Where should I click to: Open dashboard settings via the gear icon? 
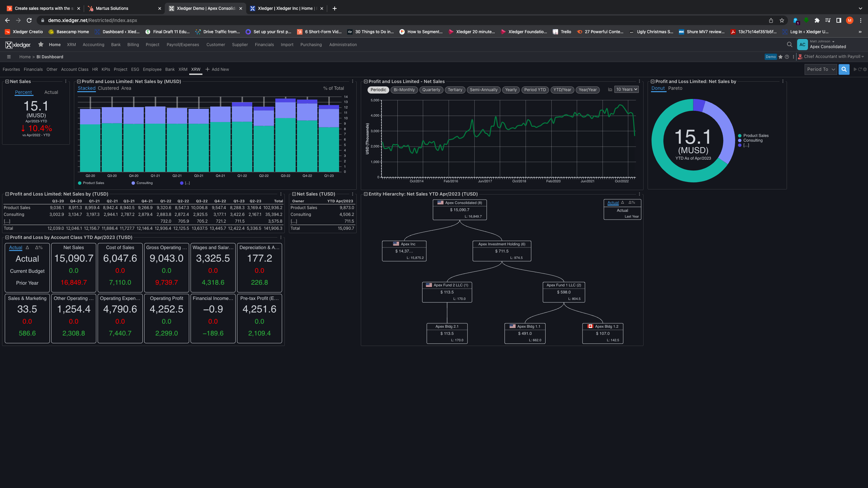pyautogui.click(x=864, y=69)
